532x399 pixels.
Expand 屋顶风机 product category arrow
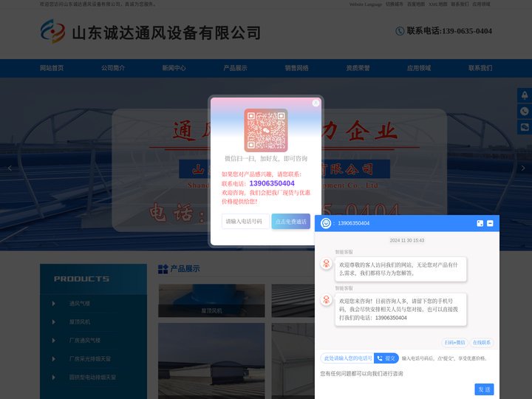[54, 322]
